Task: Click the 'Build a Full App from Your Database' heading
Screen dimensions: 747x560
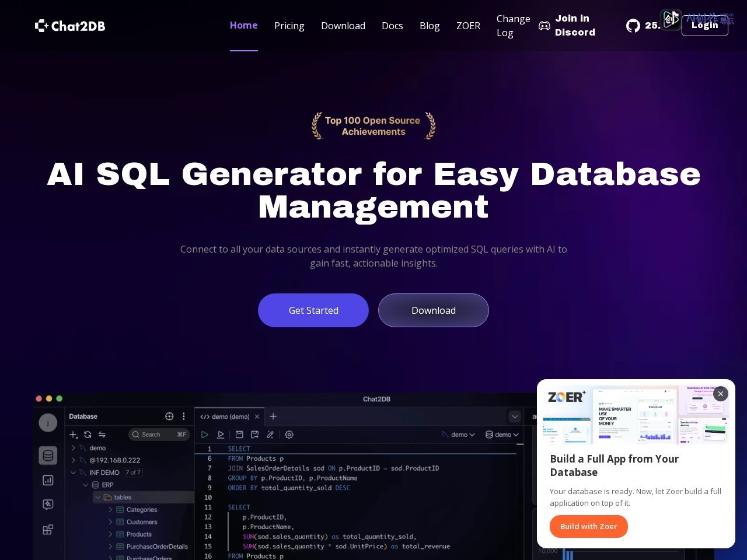Action: pyautogui.click(x=615, y=466)
